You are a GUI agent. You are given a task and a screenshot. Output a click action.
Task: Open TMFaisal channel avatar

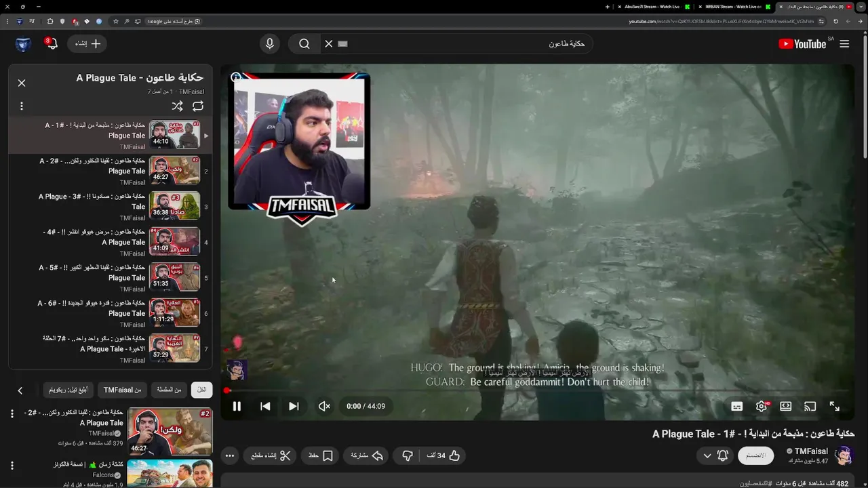tap(844, 455)
